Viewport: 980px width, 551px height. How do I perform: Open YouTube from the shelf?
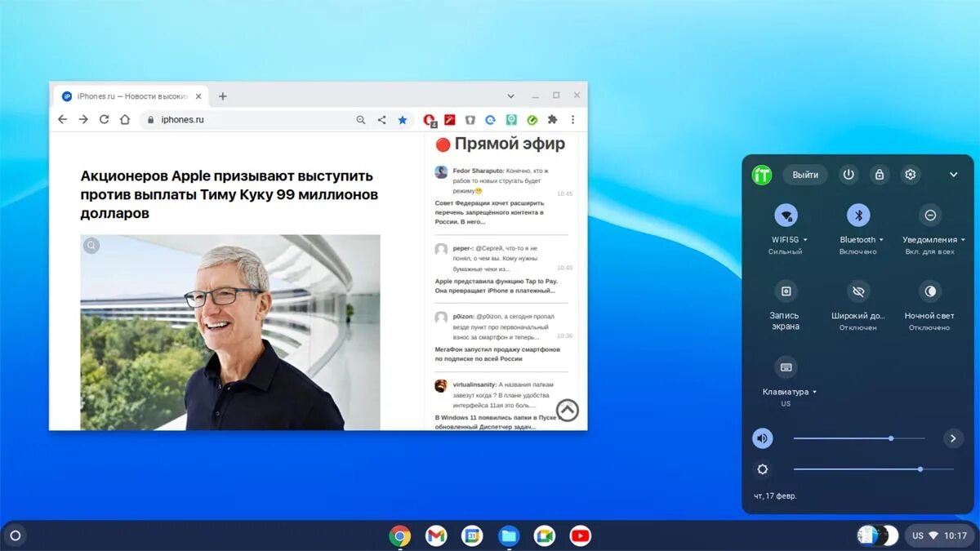(x=581, y=536)
